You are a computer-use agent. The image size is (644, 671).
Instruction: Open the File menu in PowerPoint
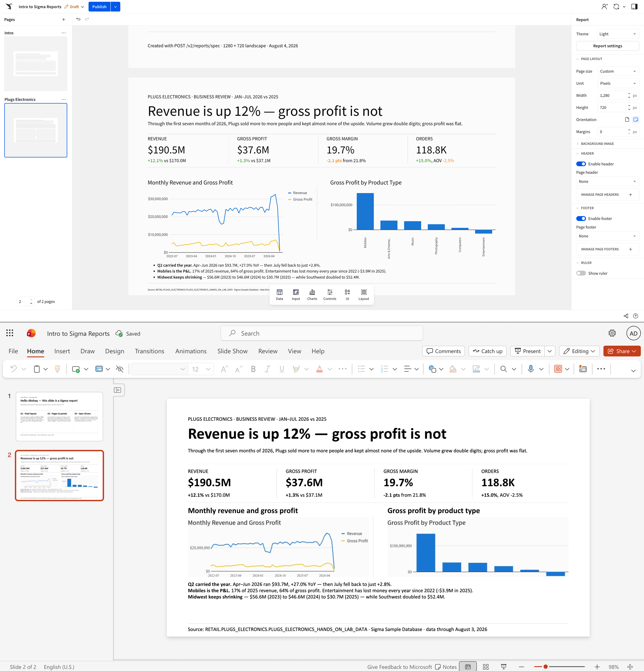13,351
